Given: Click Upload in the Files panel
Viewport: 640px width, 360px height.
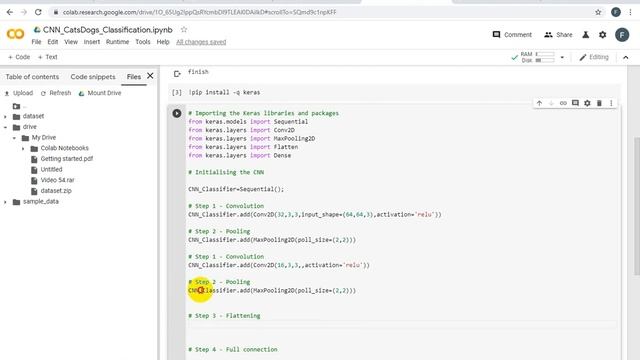Looking at the screenshot, I should pos(19,93).
